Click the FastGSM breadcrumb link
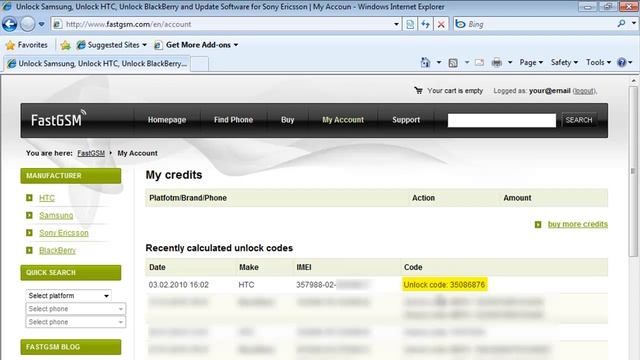 [x=91, y=153]
